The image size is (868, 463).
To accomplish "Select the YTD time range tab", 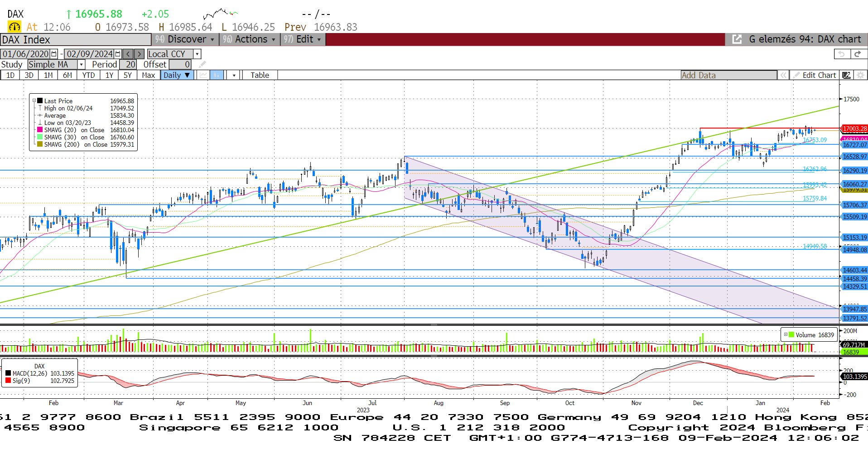I will 88,75.
